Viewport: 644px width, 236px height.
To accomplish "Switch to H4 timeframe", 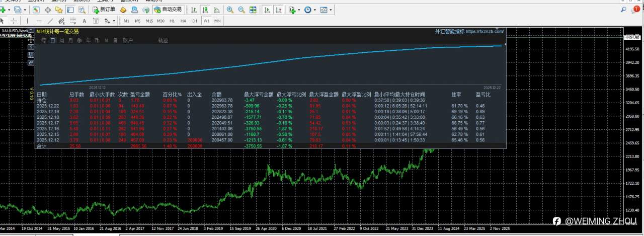I will click(184, 21).
